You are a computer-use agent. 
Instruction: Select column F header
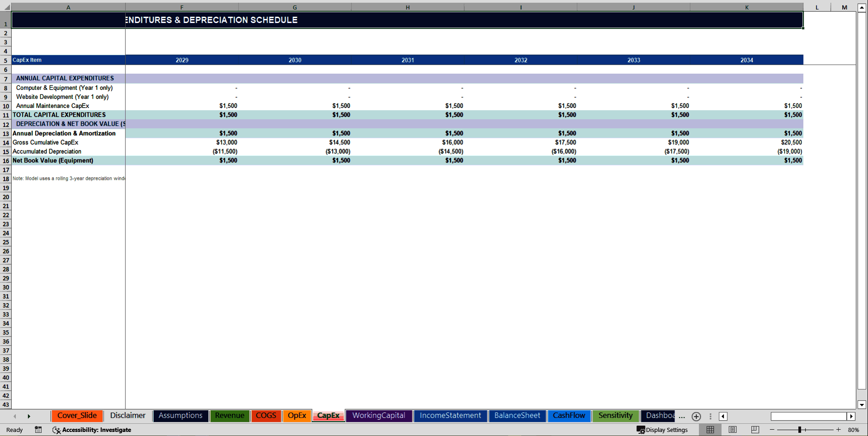tap(182, 7)
